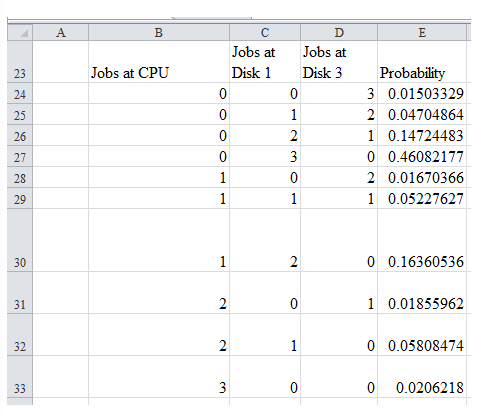Click empty cell A28
Image resolution: width=496 pixels, height=413 pixels.
60,177
